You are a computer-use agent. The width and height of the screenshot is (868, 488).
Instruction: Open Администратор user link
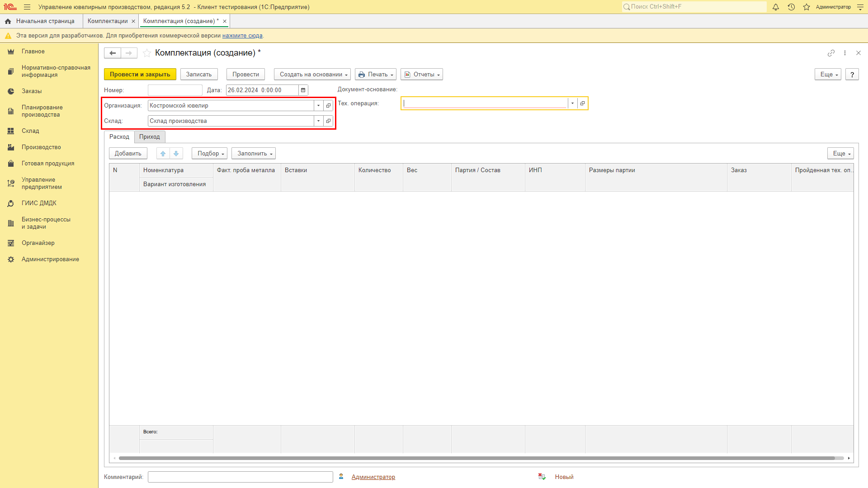(373, 477)
